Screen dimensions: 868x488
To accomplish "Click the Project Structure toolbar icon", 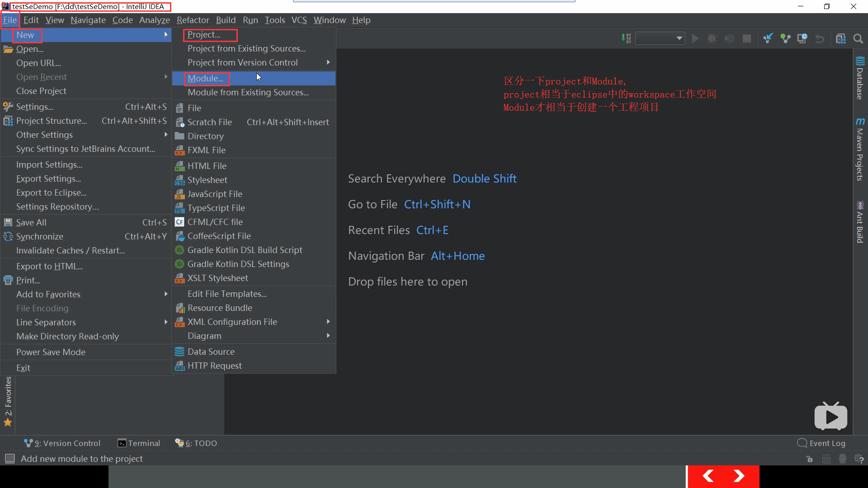I will pyautogui.click(x=840, y=39).
